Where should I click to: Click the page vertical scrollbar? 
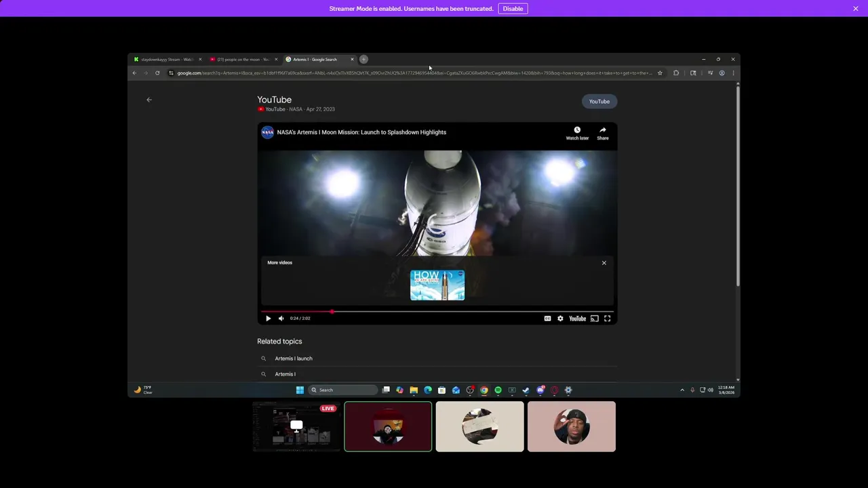[x=738, y=186]
